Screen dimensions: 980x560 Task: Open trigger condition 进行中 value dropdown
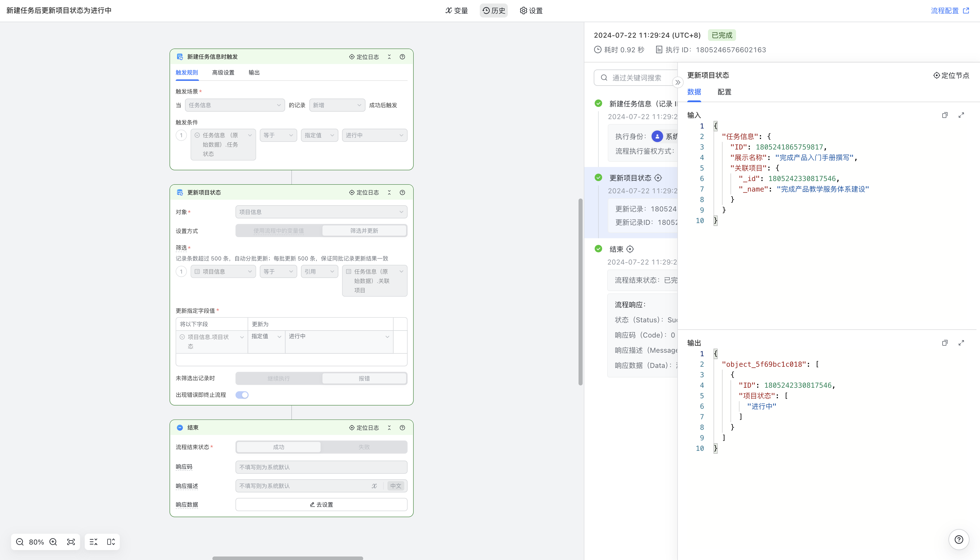tap(375, 135)
